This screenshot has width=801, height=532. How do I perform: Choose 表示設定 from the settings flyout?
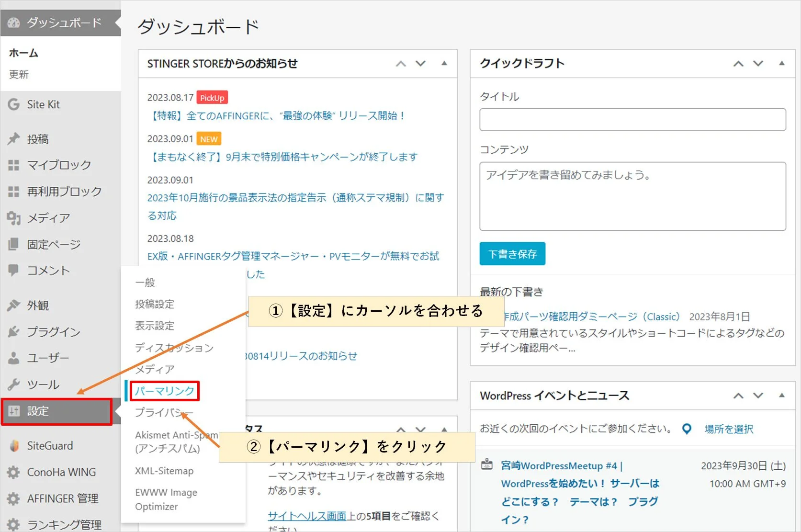click(155, 326)
